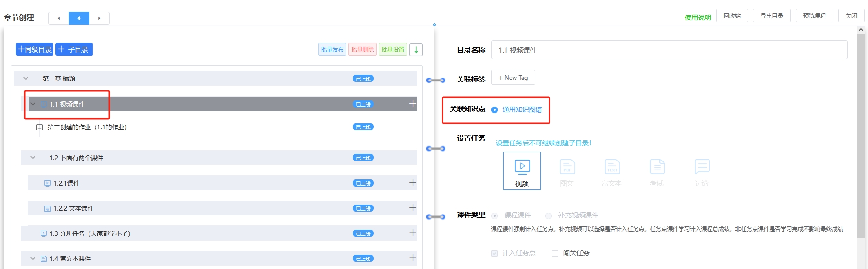Click the 目录名称 input field

pos(669,50)
